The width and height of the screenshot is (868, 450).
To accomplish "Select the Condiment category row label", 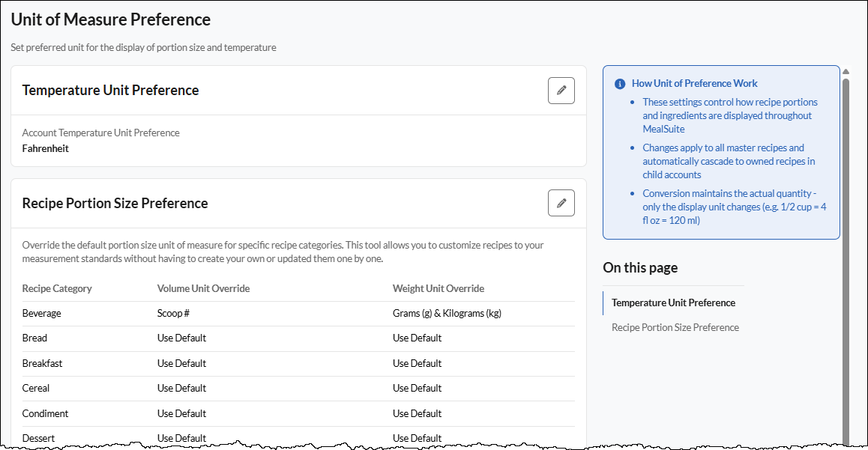I will pyautogui.click(x=46, y=413).
